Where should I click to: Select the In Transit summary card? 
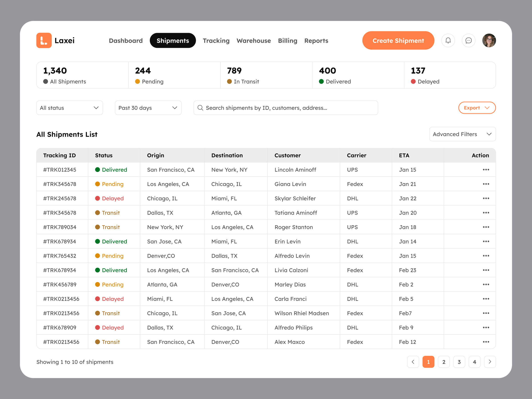[266, 75]
